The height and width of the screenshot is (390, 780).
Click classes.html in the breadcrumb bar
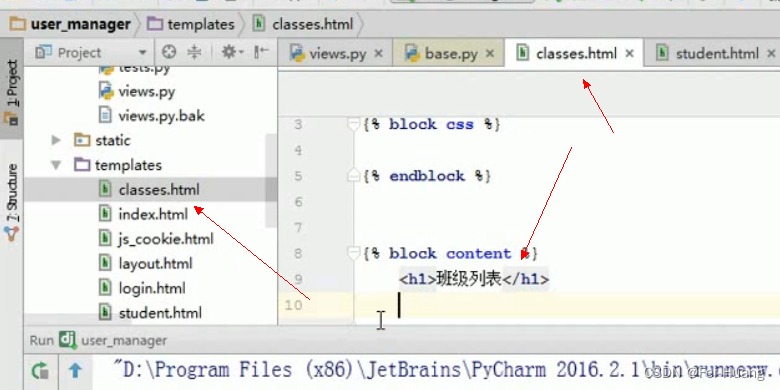pos(303,24)
